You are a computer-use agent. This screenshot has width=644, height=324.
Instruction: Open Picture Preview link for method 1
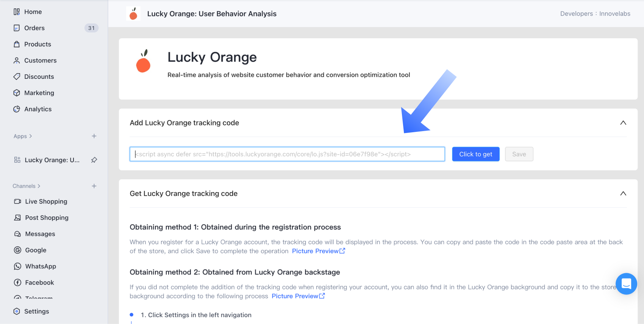click(319, 251)
